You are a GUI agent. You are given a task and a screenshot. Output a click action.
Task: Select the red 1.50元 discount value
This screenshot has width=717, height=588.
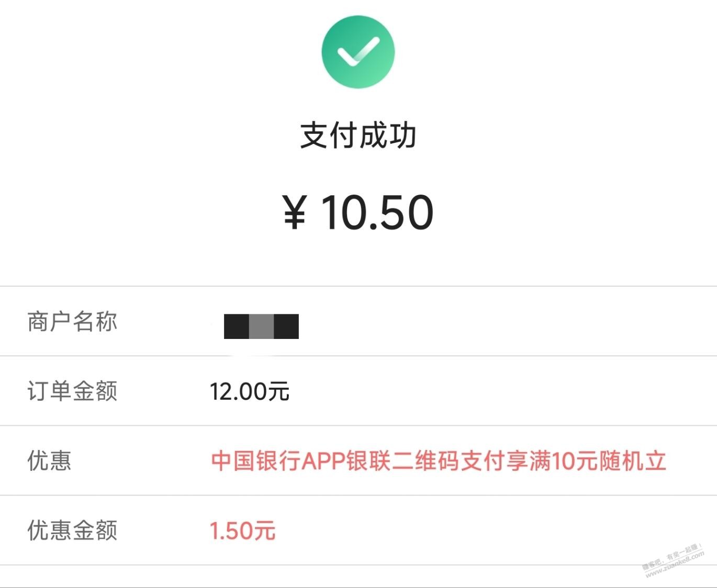point(242,530)
